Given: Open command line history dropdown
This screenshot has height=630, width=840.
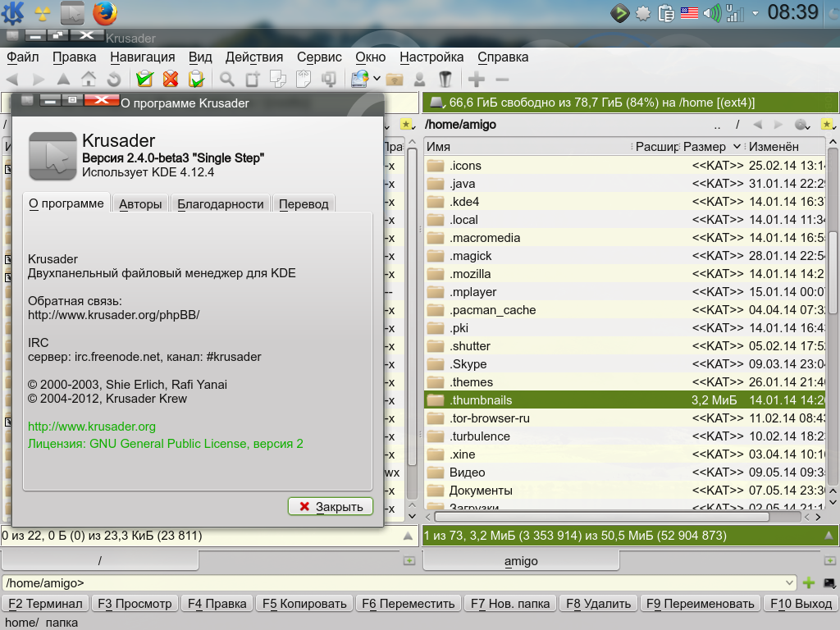Looking at the screenshot, I should tap(790, 583).
